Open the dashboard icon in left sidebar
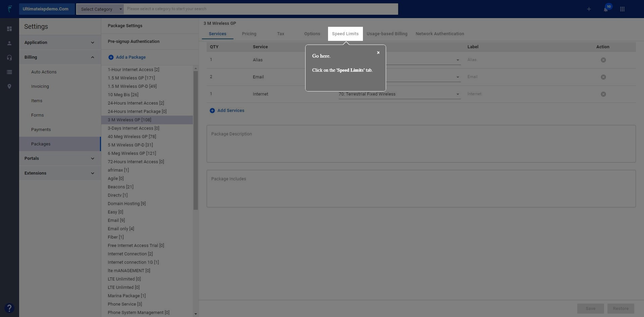This screenshot has height=317, width=644. click(9, 29)
